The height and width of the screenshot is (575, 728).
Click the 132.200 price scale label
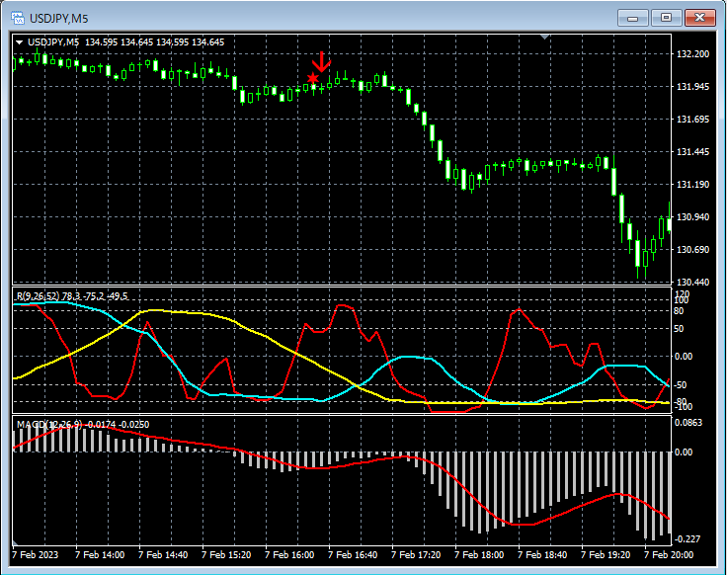(x=694, y=54)
